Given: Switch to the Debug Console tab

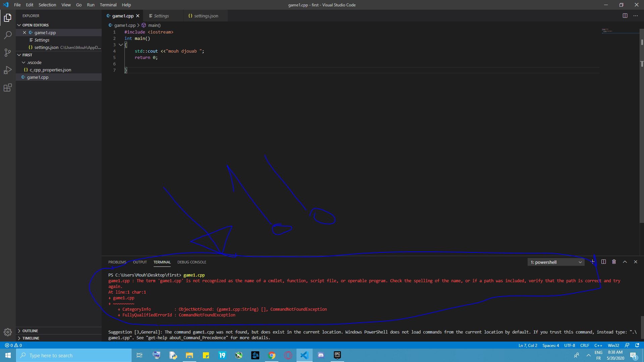Looking at the screenshot, I should (192, 262).
